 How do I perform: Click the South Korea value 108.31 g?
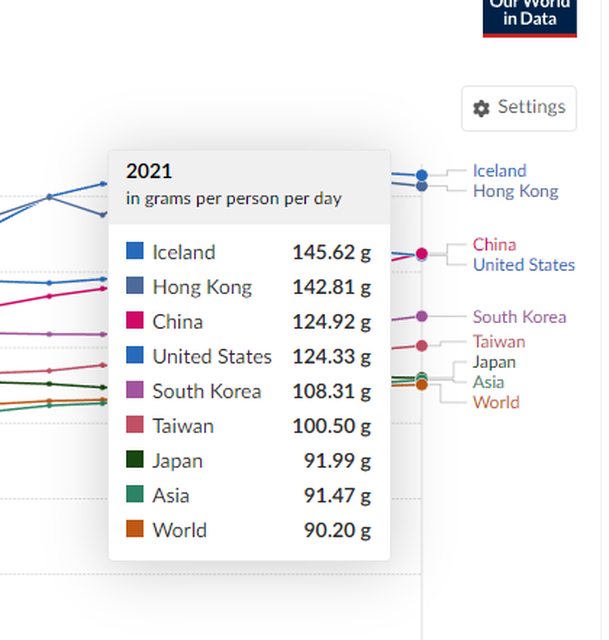click(x=331, y=391)
